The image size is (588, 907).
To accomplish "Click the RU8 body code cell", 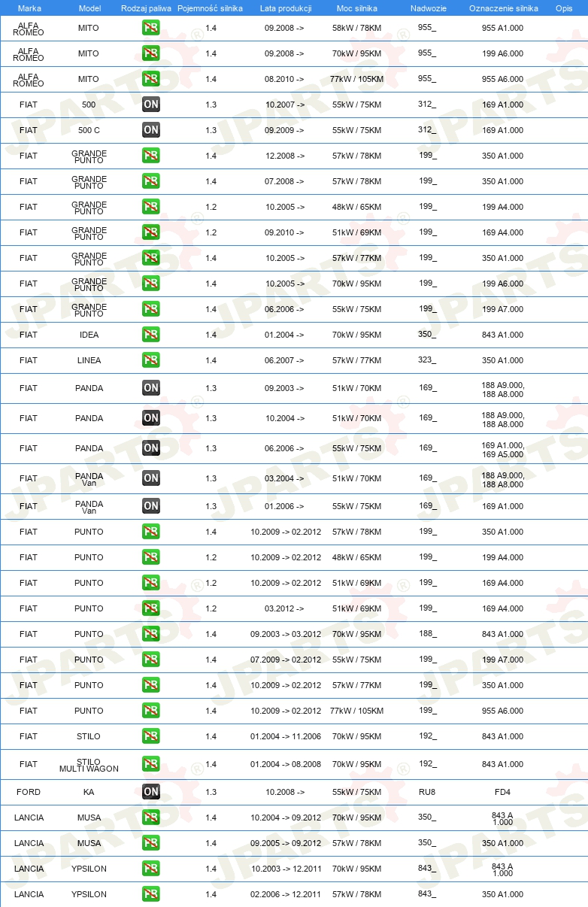I will point(427,792).
